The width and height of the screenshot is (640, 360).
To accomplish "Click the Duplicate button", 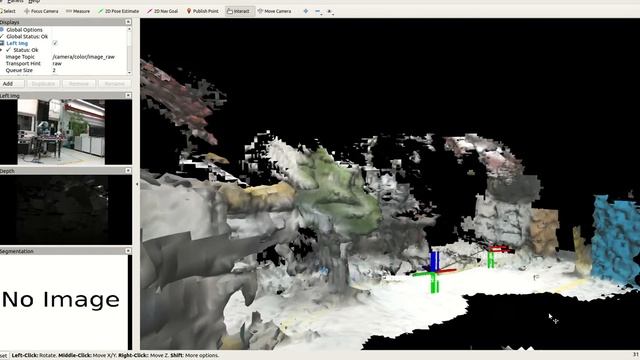I will click(x=43, y=84).
